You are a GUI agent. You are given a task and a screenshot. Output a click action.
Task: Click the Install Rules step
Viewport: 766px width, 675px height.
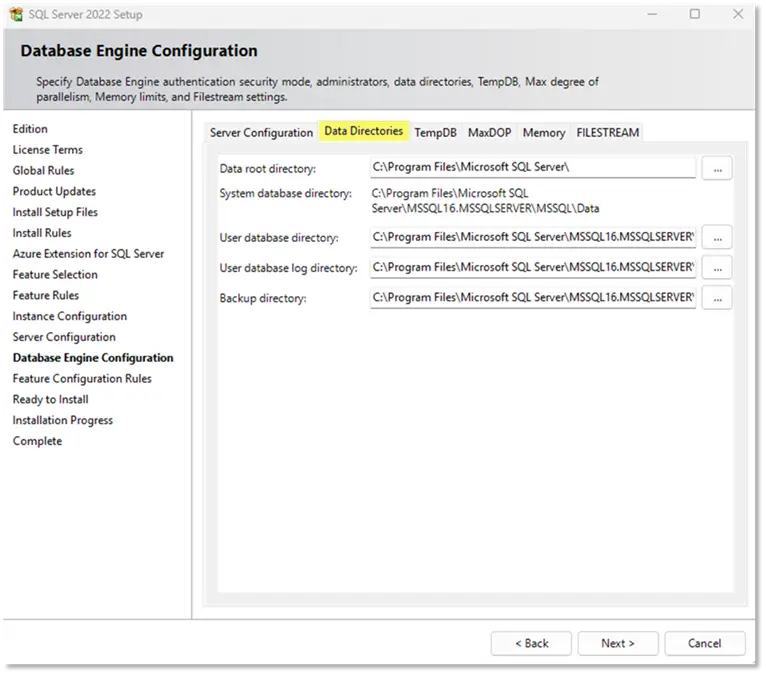pyautogui.click(x=42, y=233)
